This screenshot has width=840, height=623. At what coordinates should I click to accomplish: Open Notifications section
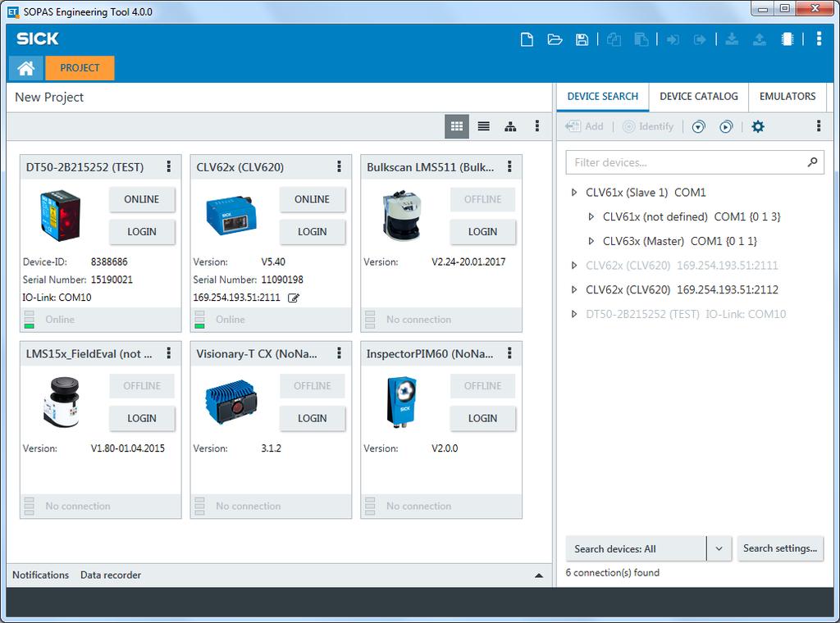[x=41, y=575]
